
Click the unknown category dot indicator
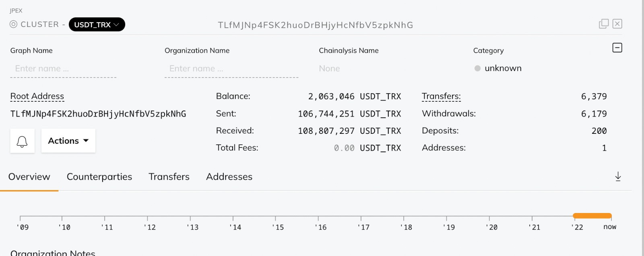click(477, 68)
